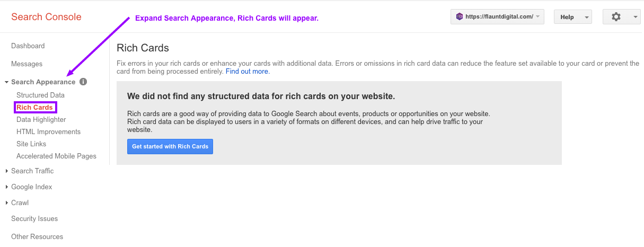The height and width of the screenshot is (247, 644).
Task: Click Get started with Rich Cards
Action: click(170, 146)
